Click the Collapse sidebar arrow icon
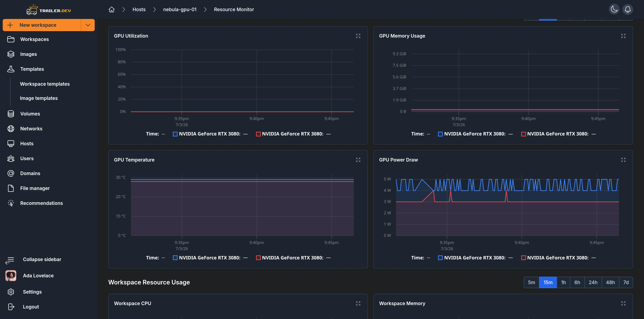 point(9,261)
